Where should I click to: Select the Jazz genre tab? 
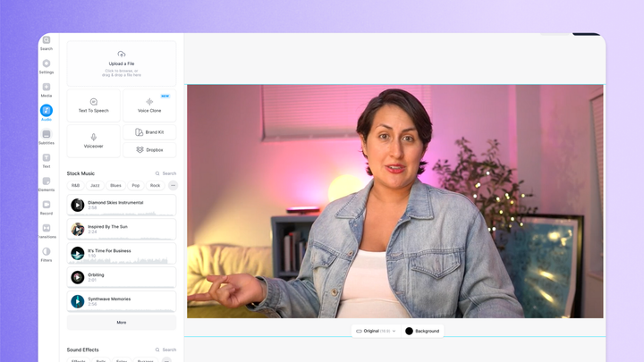point(95,185)
